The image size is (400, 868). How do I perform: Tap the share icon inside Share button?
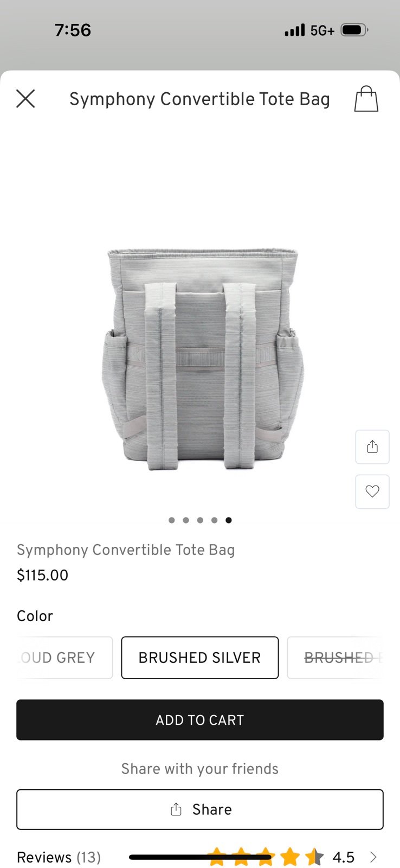pos(176,809)
